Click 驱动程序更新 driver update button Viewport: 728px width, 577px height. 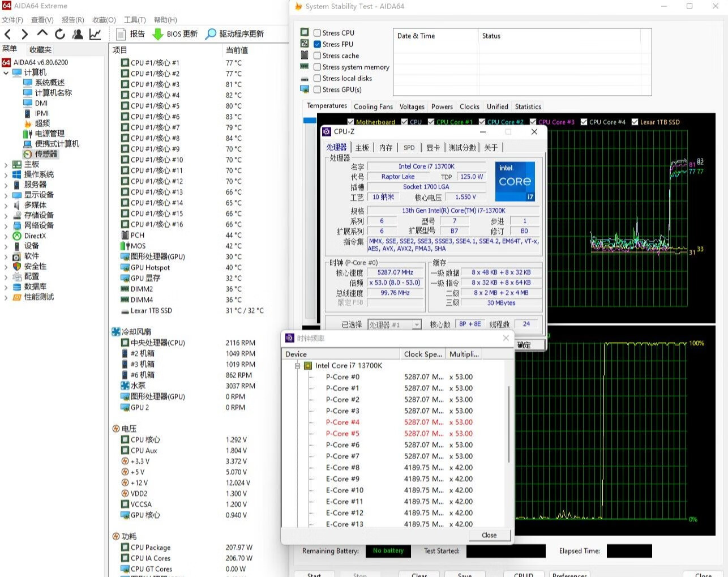[x=234, y=34]
